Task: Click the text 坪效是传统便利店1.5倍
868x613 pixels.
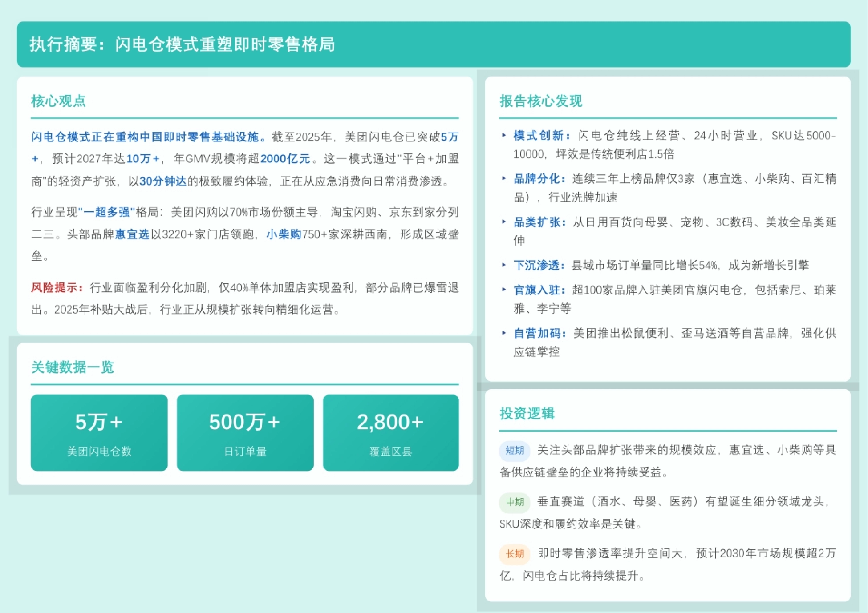Action: point(615,154)
